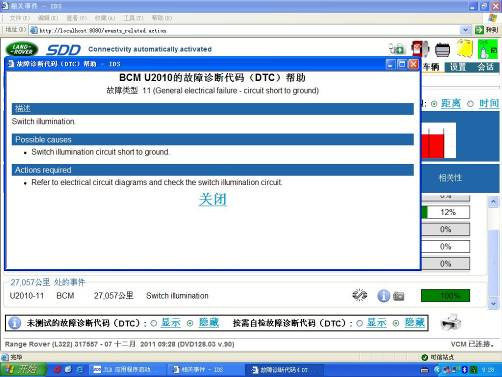
Task: Click the 关闭 link in DTC help
Action: click(x=213, y=200)
